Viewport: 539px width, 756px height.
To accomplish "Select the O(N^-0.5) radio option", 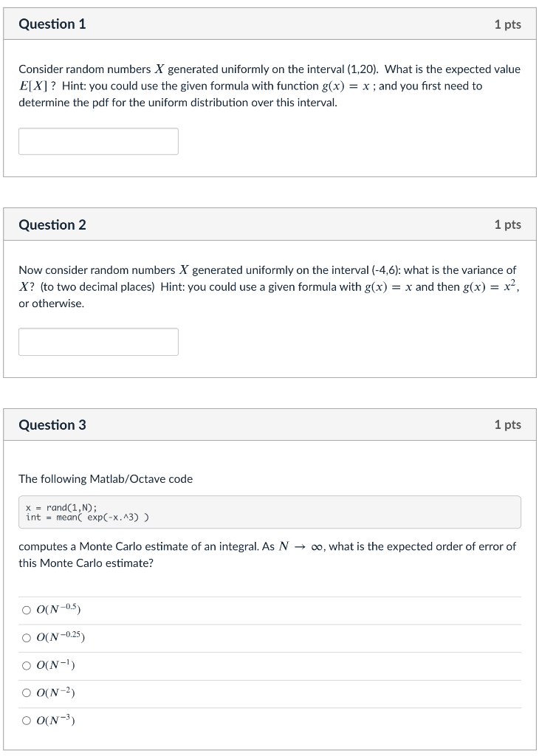I will [26, 608].
